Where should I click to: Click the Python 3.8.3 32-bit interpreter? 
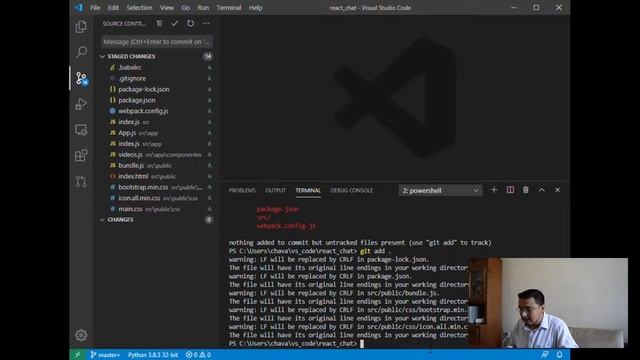pos(153,355)
